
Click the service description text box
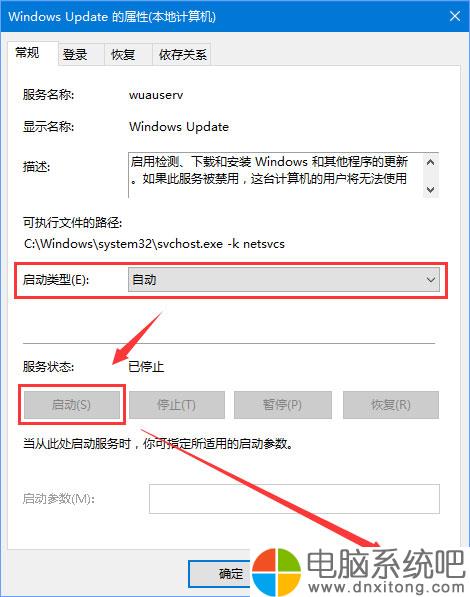pyautogui.click(x=276, y=175)
